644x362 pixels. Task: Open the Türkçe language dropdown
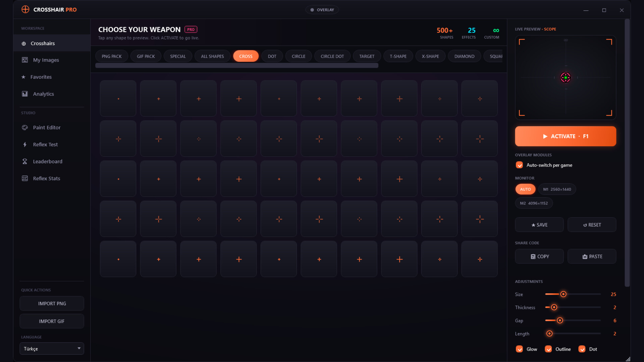coord(52,349)
